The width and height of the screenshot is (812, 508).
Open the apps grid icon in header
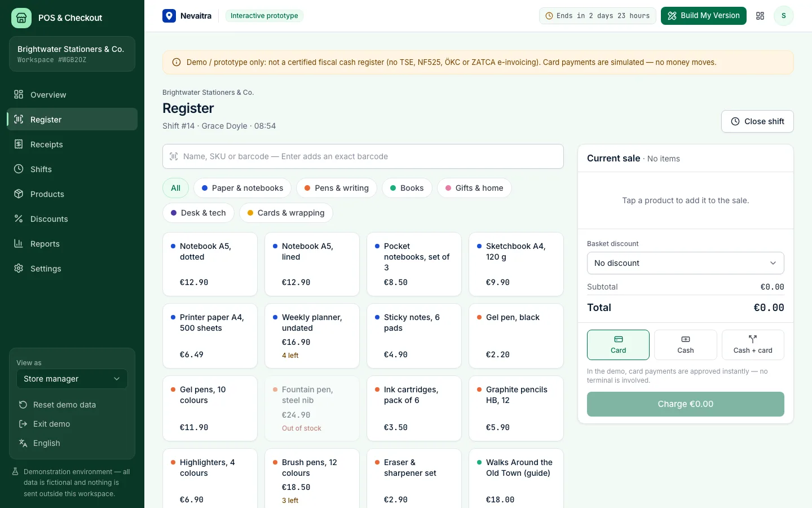(x=760, y=16)
